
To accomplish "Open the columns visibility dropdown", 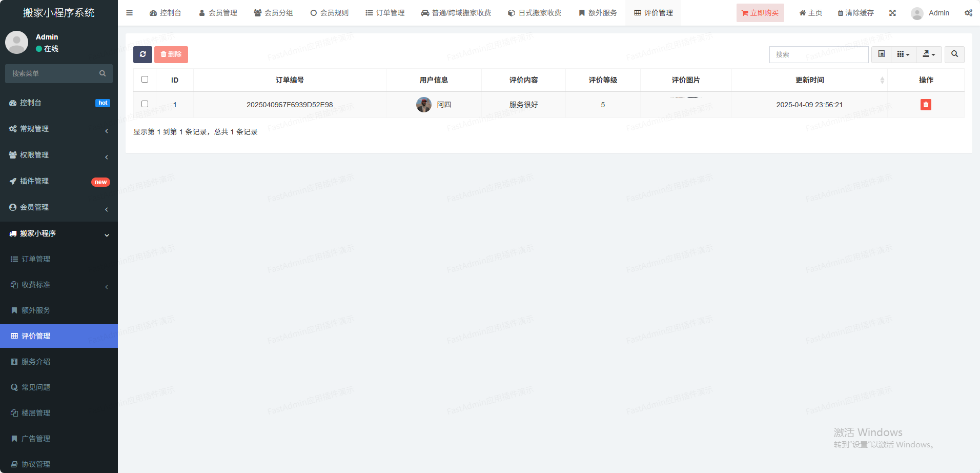I will [903, 54].
